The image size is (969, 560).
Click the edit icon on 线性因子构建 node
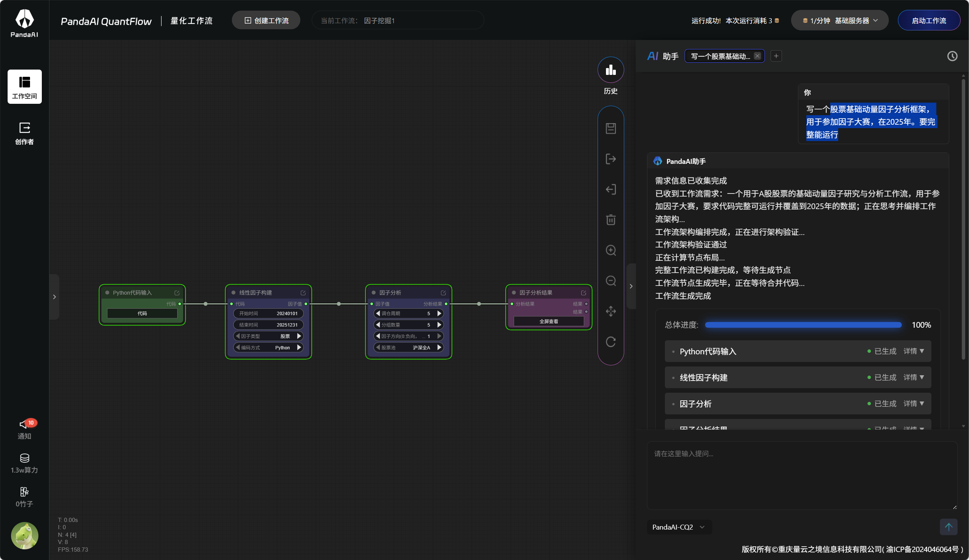303,293
